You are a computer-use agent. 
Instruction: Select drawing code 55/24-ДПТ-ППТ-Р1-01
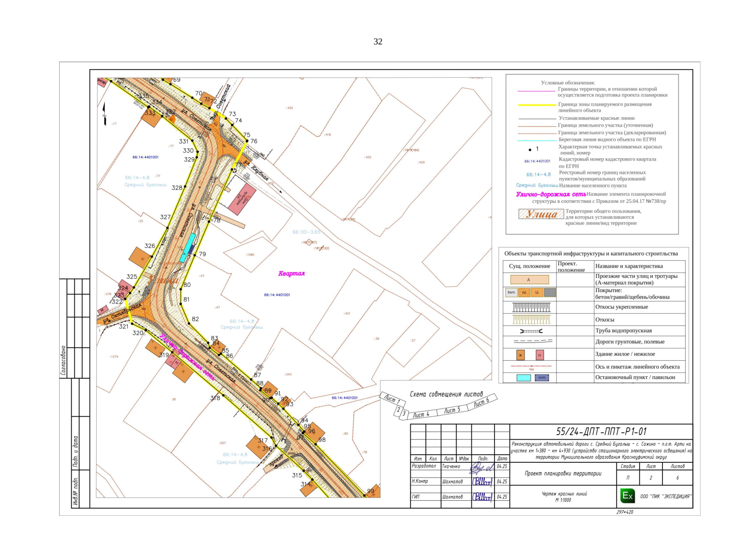click(x=601, y=432)
